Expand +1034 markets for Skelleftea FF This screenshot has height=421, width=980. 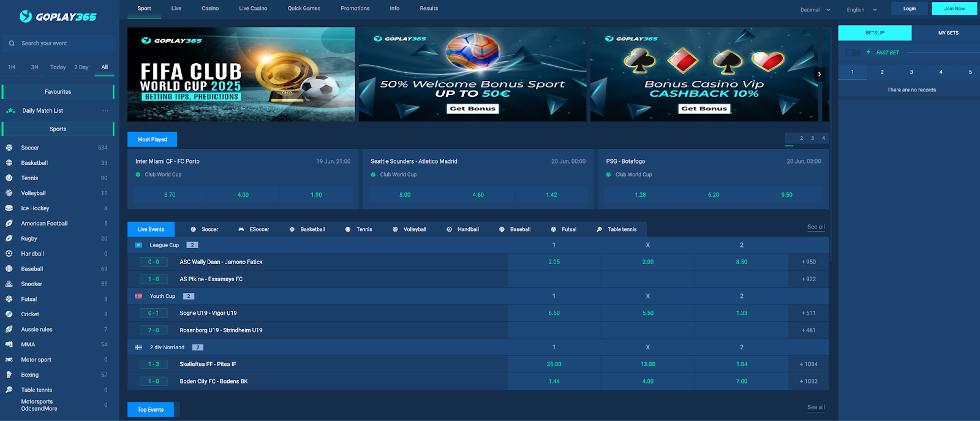point(809,364)
